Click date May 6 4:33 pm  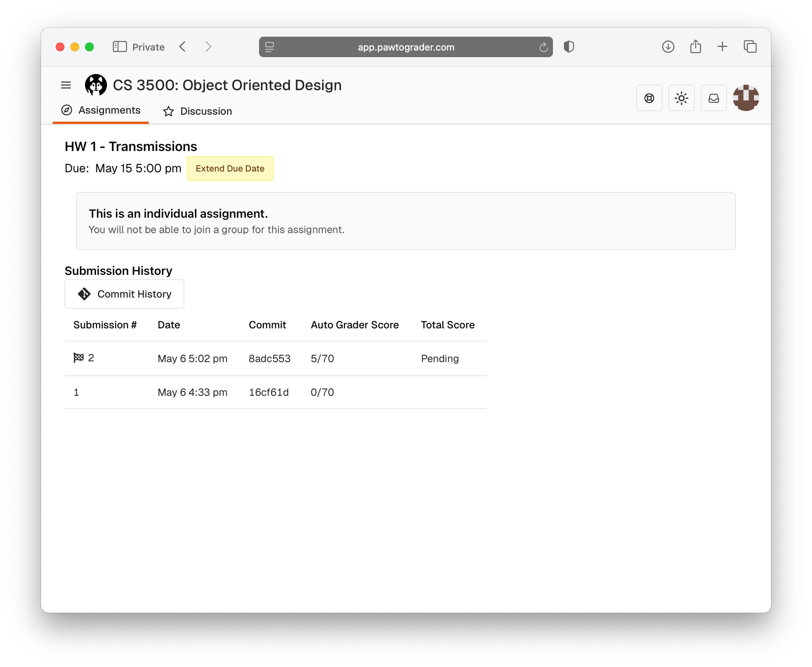pos(192,392)
